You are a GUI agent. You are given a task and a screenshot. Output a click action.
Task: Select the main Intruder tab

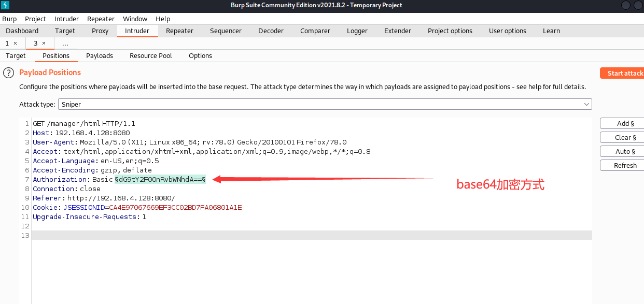coord(137,31)
